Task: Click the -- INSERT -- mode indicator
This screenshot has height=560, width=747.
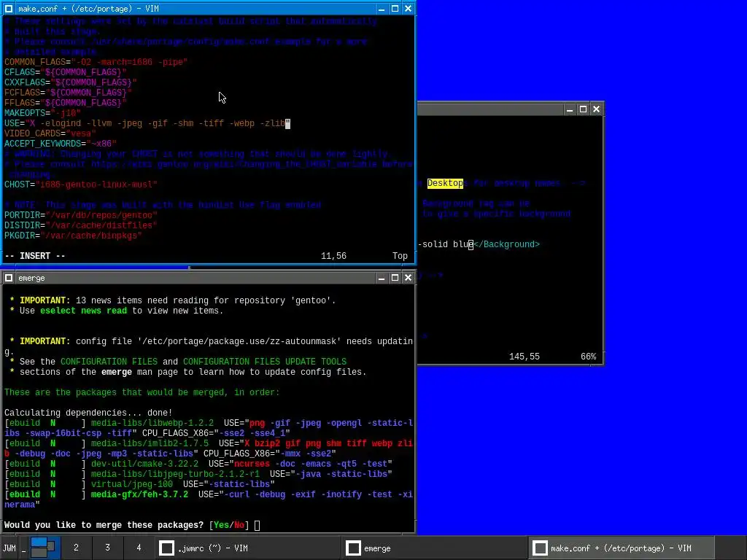Action: pyautogui.click(x=35, y=256)
